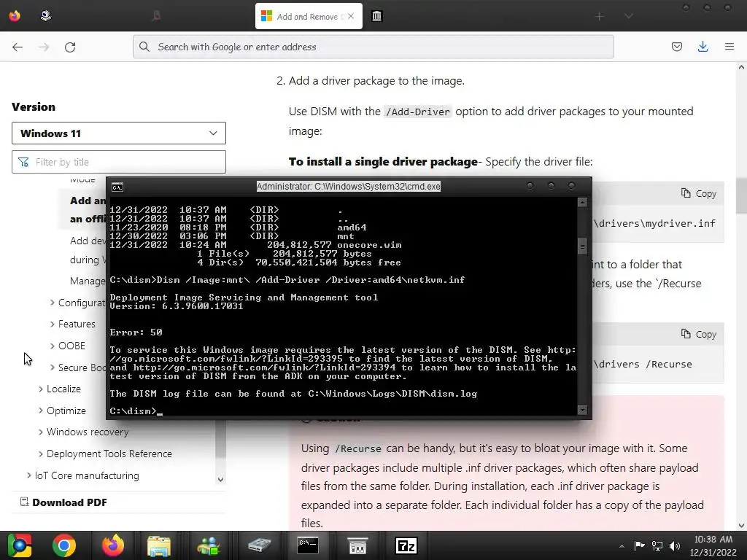Open the list all tabs chevron

(629, 17)
